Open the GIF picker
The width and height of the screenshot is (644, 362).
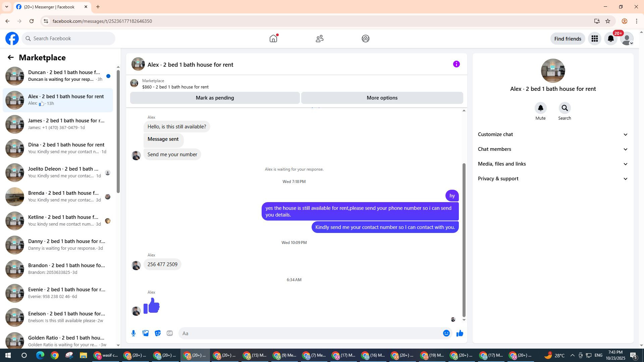tap(170, 333)
